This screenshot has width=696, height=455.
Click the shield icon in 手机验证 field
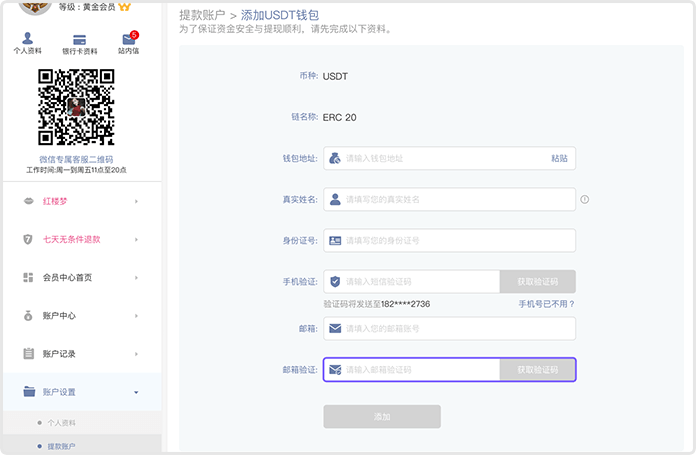335,281
